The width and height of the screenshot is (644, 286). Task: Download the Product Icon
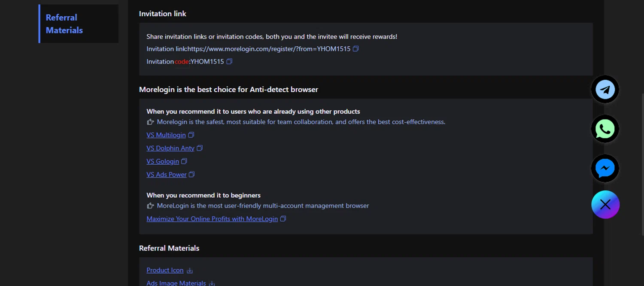tap(190, 271)
